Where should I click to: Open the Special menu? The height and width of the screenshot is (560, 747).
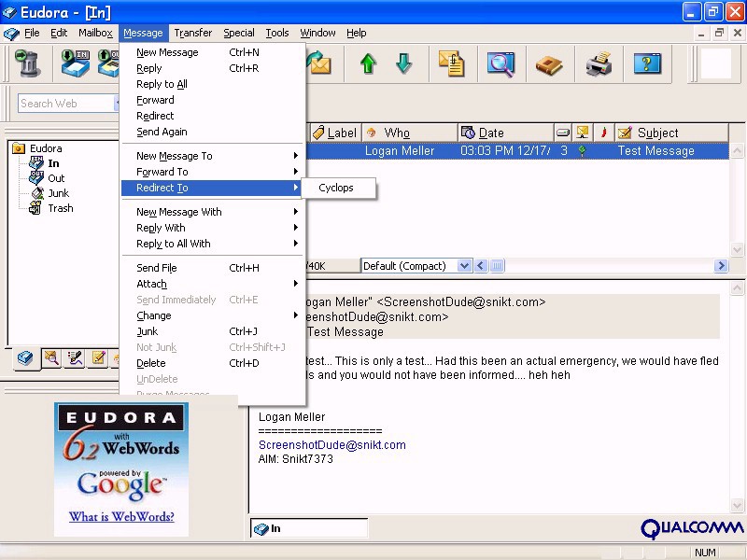tap(239, 33)
